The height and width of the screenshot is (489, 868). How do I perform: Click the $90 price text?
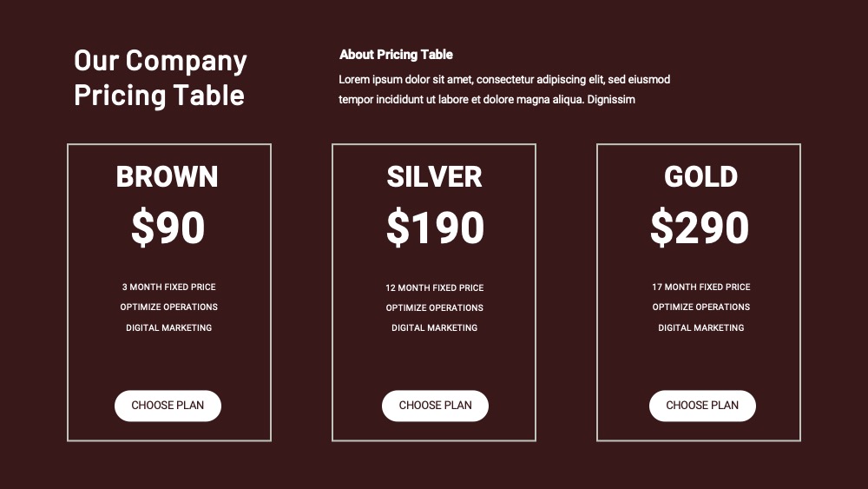tap(168, 227)
